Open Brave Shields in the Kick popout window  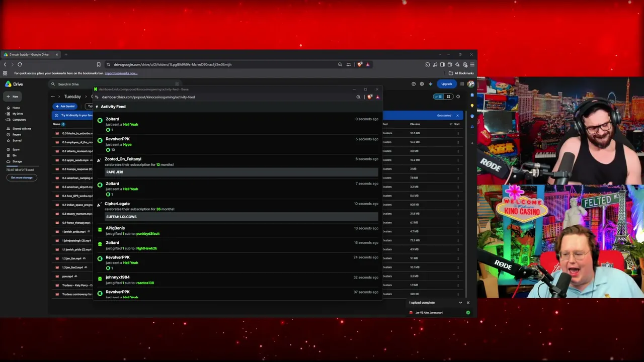coord(370,97)
